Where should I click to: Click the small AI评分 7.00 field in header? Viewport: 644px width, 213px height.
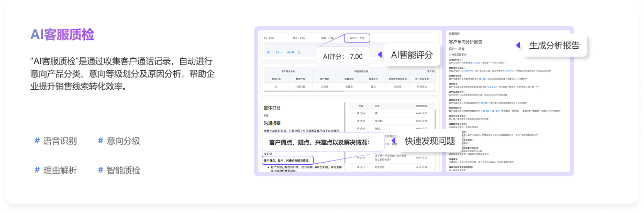click(x=357, y=38)
